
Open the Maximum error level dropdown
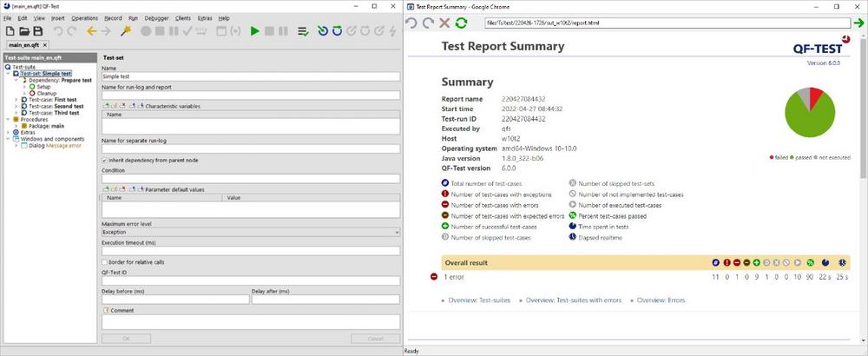[250, 233]
